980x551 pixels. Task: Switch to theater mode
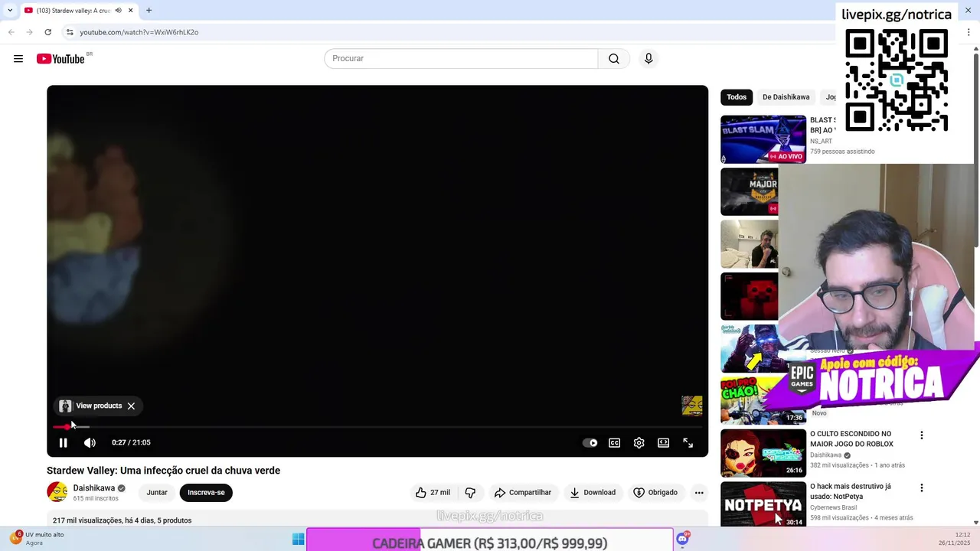coord(664,442)
